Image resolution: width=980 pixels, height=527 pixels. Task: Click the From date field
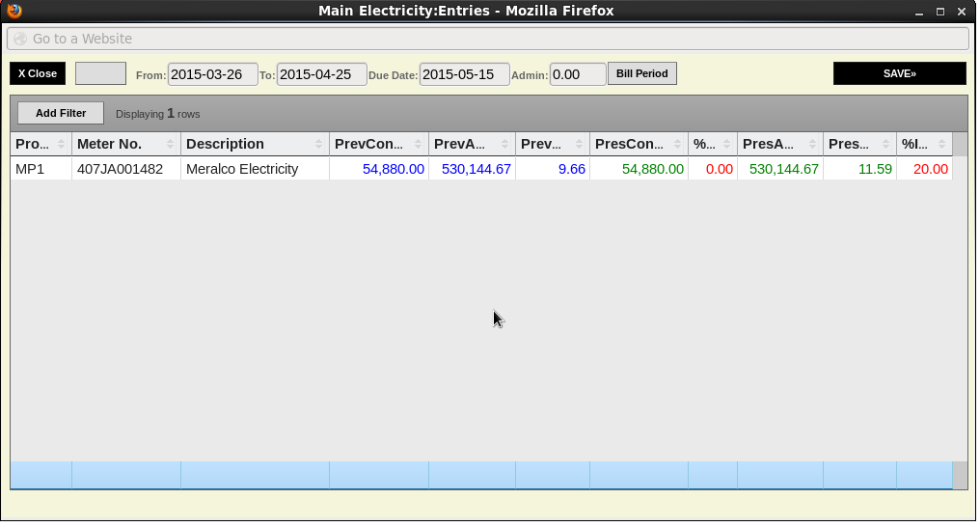click(x=212, y=74)
